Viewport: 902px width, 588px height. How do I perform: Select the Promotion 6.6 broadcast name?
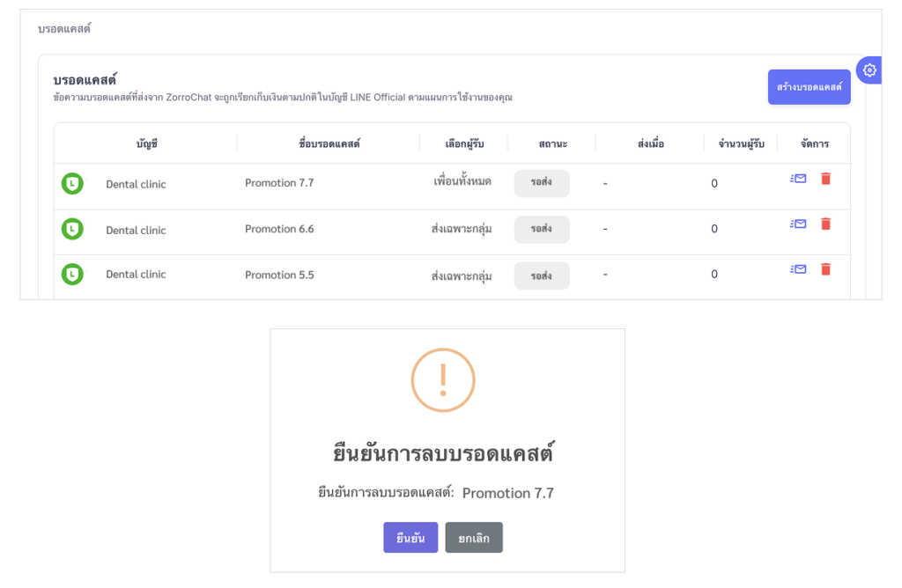click(x=279, y=229)
